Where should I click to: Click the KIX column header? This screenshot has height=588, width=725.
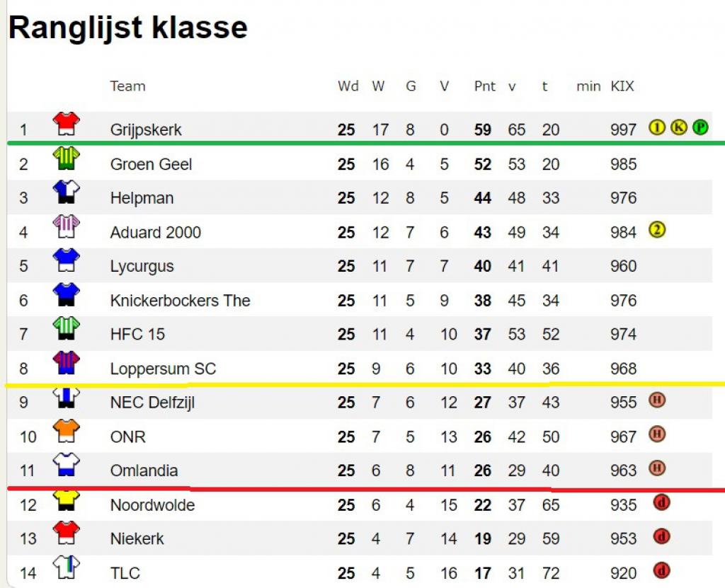point(622,86)
